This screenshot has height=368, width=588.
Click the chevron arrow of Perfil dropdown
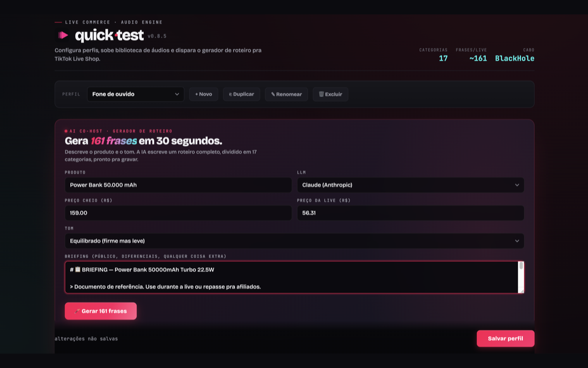[177, 94]
